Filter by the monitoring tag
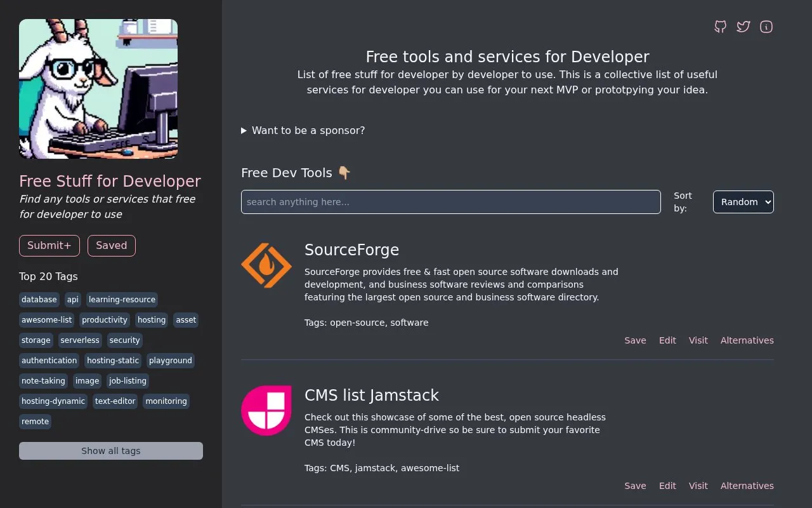Image resolution: width=812 pixels, height=508 pixels. point(166,401)
